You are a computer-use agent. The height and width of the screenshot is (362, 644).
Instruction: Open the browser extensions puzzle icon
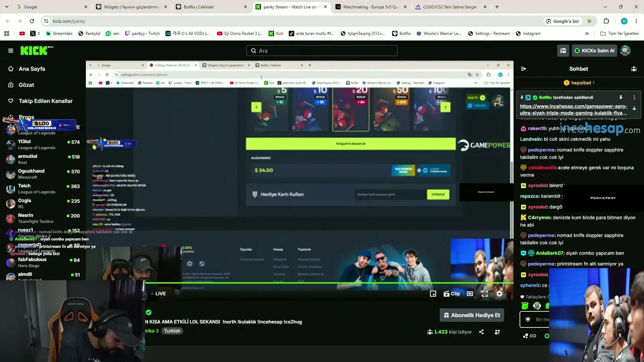606,21
